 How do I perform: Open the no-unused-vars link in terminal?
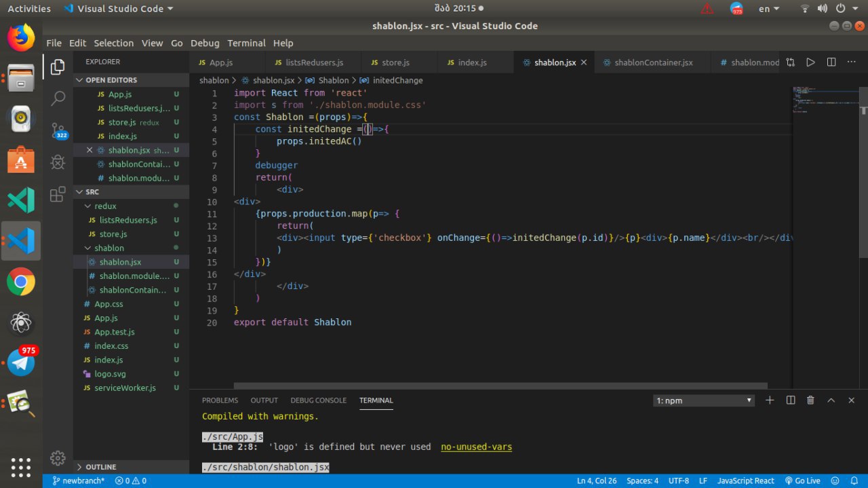(x=476, y=447)
